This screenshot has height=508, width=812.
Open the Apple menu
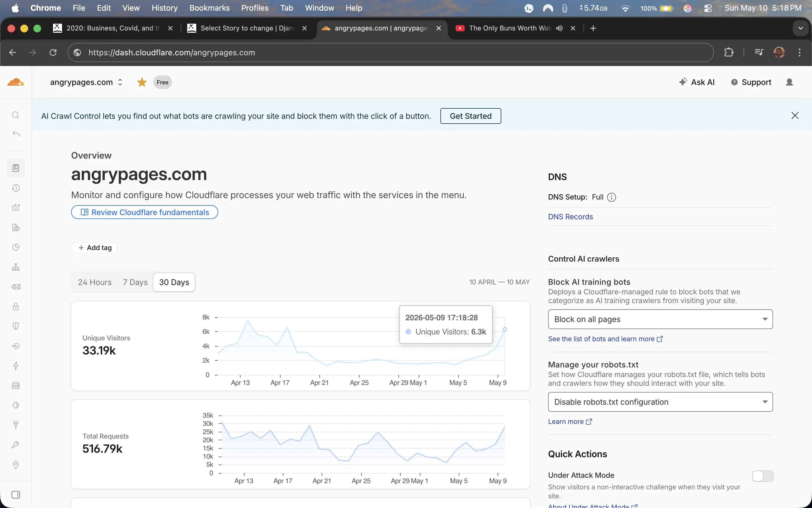coord(15,8)
